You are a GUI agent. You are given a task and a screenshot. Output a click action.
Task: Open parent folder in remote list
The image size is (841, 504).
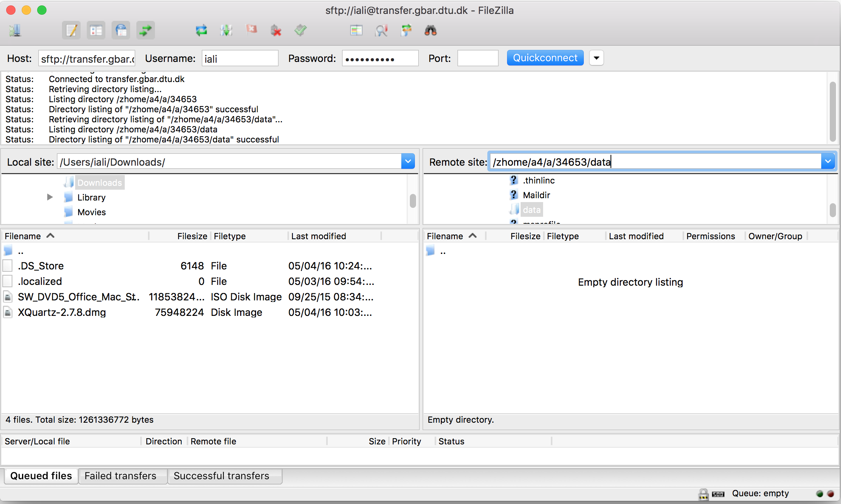631,251
